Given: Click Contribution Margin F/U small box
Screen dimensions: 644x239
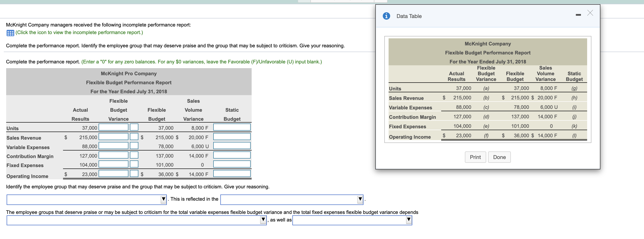Looking at the screenshot, I should click(134, 155).
